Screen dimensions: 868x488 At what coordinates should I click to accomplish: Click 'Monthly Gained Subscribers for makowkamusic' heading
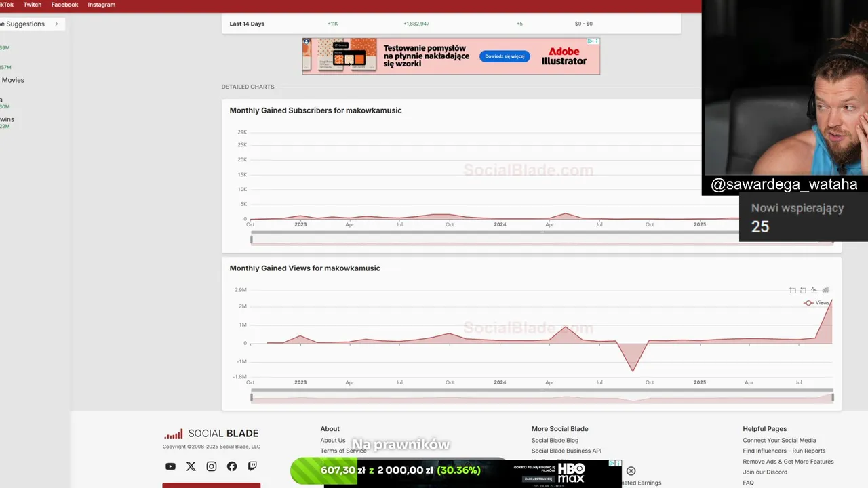click(x=315, y=110)
